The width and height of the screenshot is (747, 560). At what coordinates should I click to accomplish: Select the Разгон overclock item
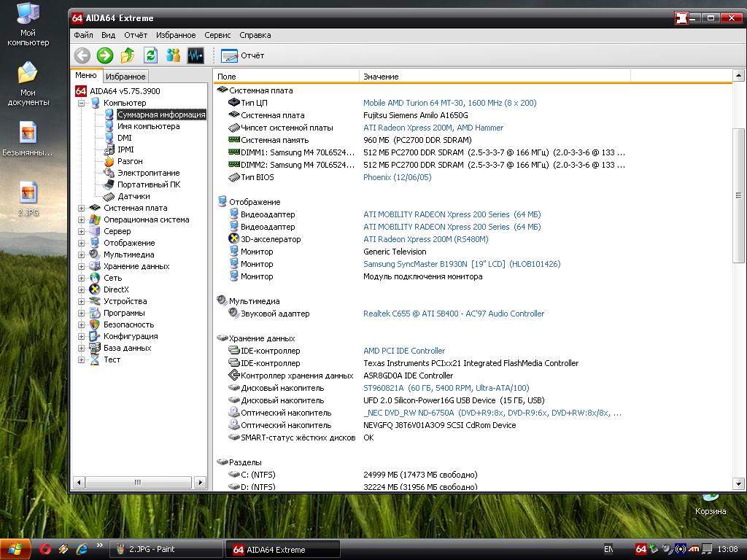130,161
